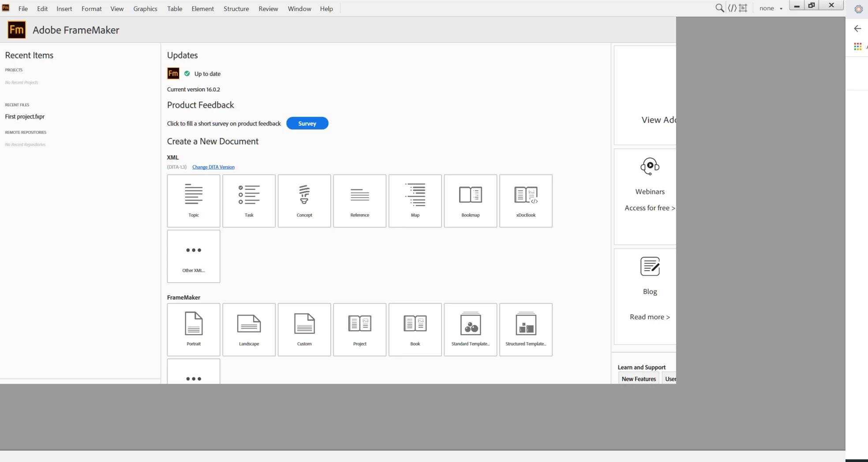Open the Format menu
868x462 pixels.
click(91, 8)
